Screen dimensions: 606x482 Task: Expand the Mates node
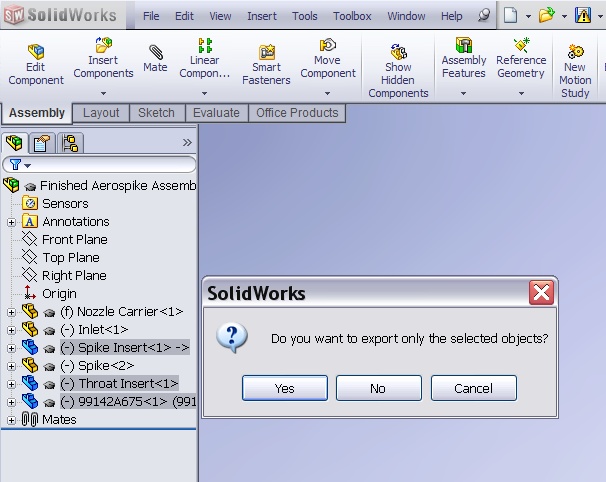pyautogui.click(x=11, y=420)
